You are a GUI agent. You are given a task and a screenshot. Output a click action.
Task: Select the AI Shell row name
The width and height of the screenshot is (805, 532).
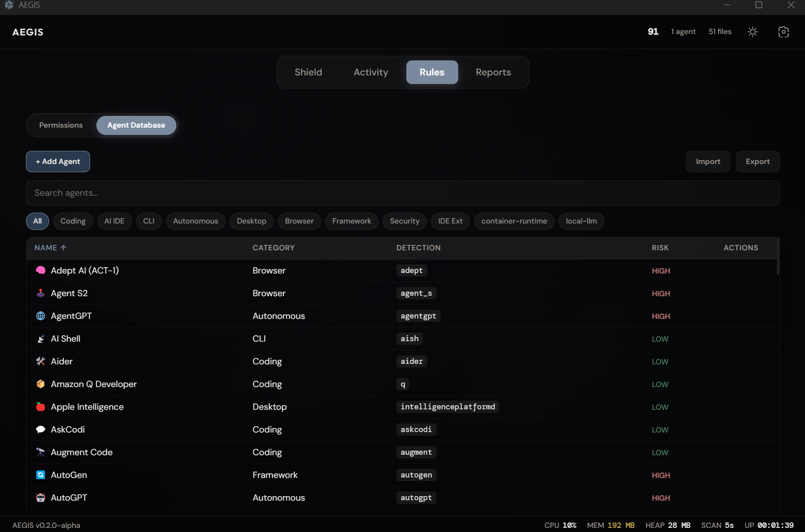[x=65, y=338]
